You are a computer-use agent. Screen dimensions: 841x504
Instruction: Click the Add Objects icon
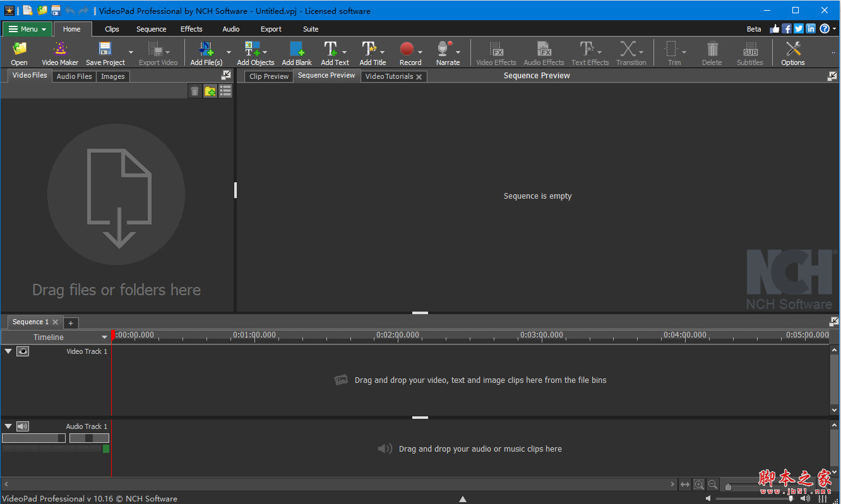tap(253, 49)
